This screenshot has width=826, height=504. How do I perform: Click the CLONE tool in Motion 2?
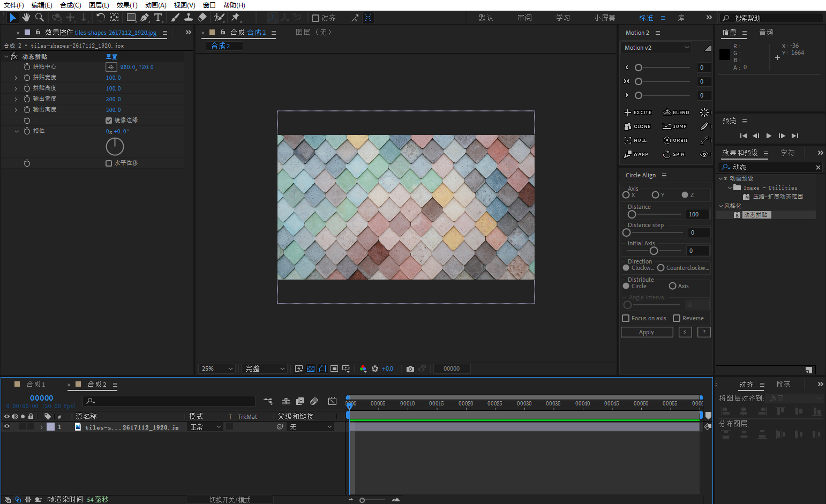[637, 126]
